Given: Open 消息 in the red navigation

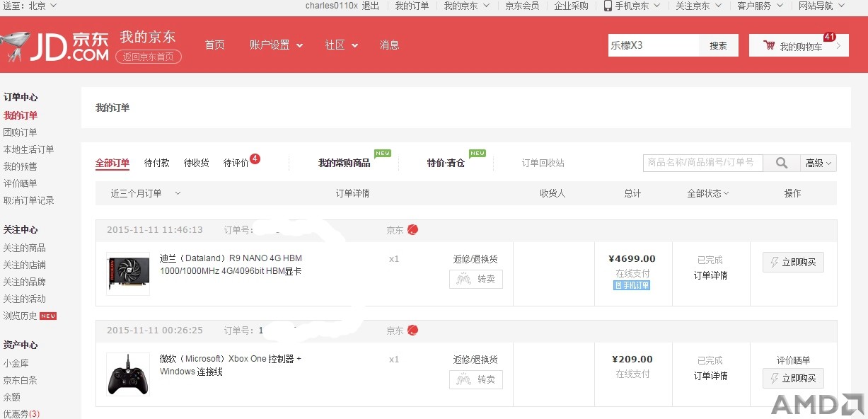Looking at the screenshot, I should click(x=390, y=45).
